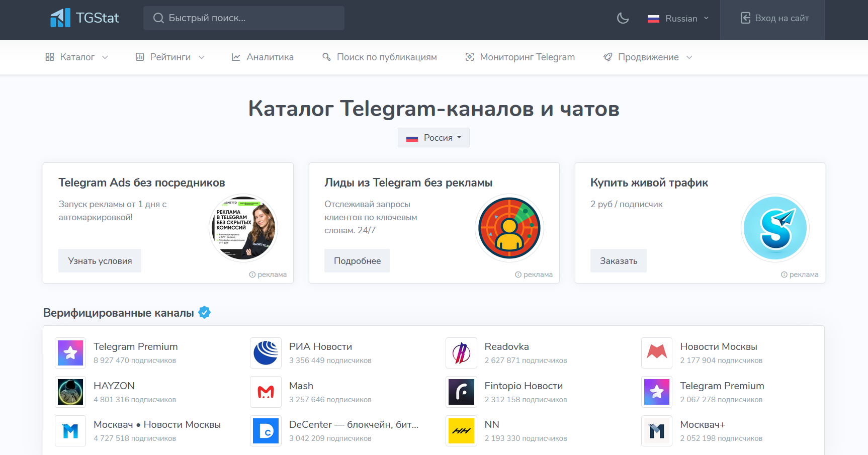Toggle dark mode with the moon icon

623,19
